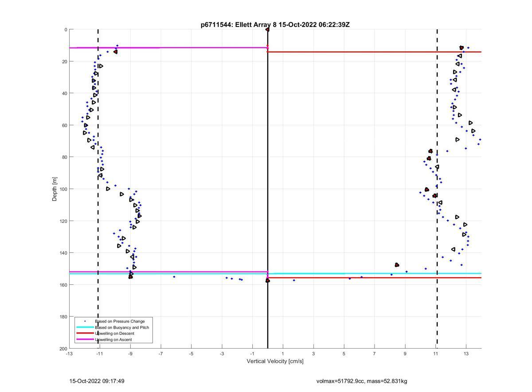Click x-axis tick label '9'
The width and height of the screenshot is (532, 392).
[405, 354]
